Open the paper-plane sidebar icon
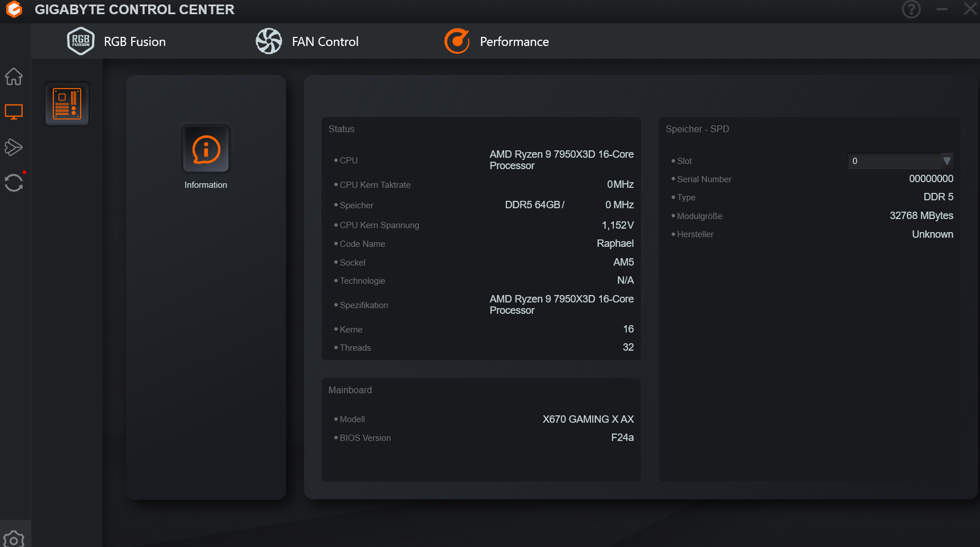This screenshot has height=547, width=980. click(x=14, y=147)
